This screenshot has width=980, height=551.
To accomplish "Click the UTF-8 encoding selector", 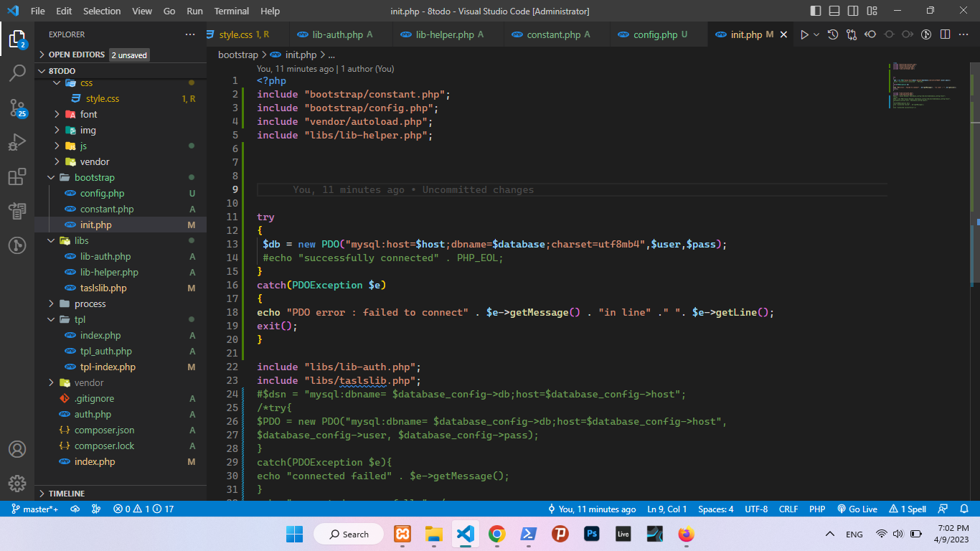I will pyautogui.click(x=756, y=509).
